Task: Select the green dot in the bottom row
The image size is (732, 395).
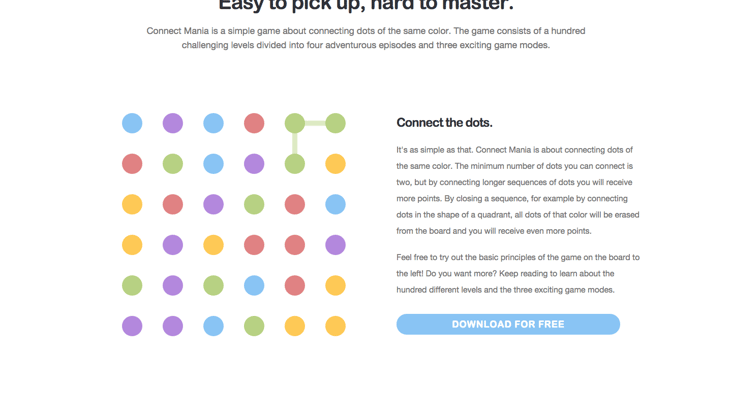Action: tap(254, 326)
